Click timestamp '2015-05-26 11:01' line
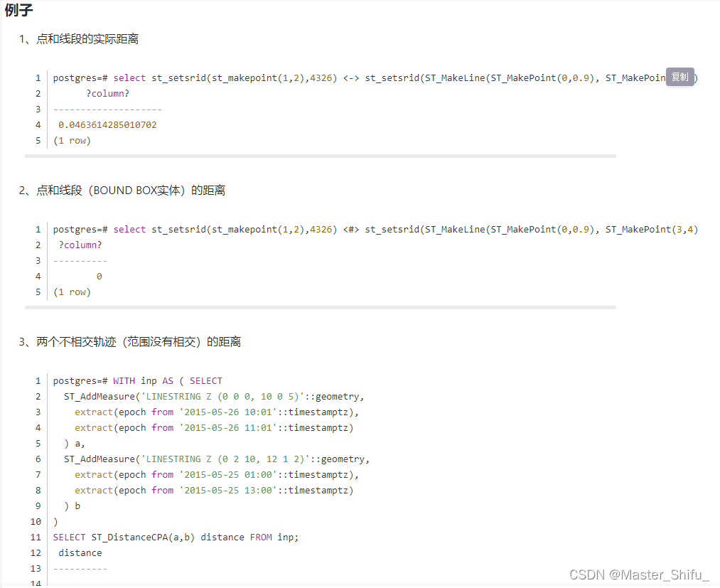The height and width of the screenshot is (588, 720). (x=214, y=428)
